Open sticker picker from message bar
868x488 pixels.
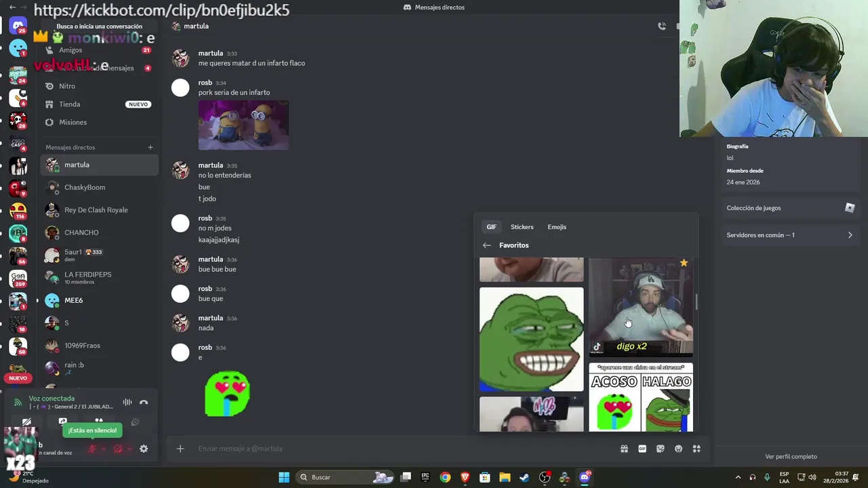click(x=660, y=449)
